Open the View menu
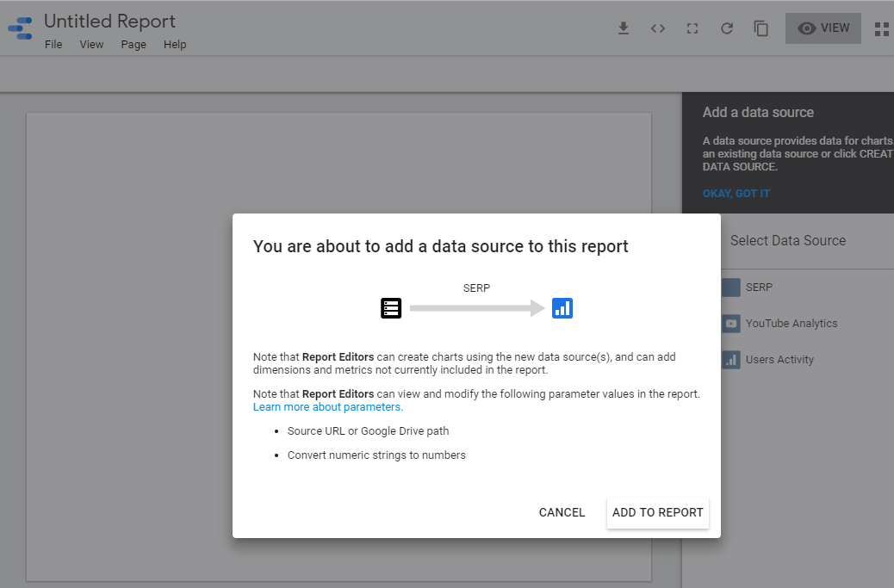Image resolution: width=894 pixels, height=588 pixels. 91,45
